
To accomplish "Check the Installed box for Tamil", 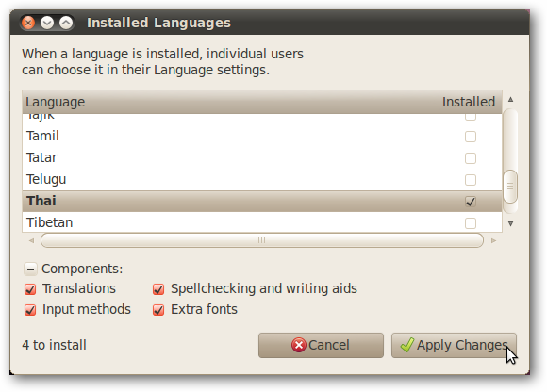I will pos(471,137).
